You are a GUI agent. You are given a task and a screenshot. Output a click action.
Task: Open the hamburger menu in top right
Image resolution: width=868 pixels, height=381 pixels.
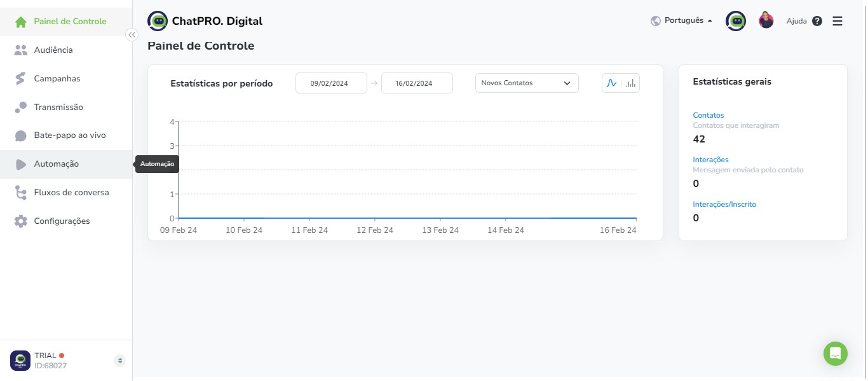point(837,21)
